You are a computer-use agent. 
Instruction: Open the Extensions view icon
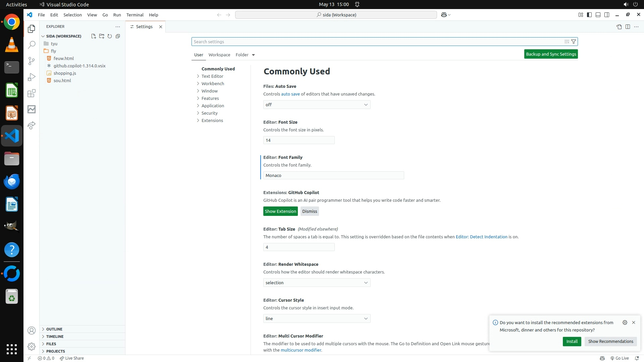pyautogui.click(x=32, y=93)
